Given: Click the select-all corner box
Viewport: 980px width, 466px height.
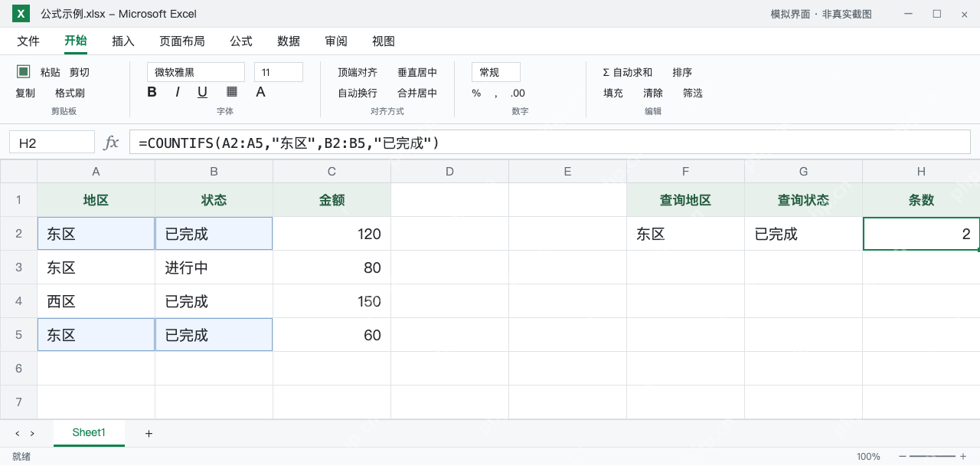Looking at the screenshot, I should pos(18,172).
